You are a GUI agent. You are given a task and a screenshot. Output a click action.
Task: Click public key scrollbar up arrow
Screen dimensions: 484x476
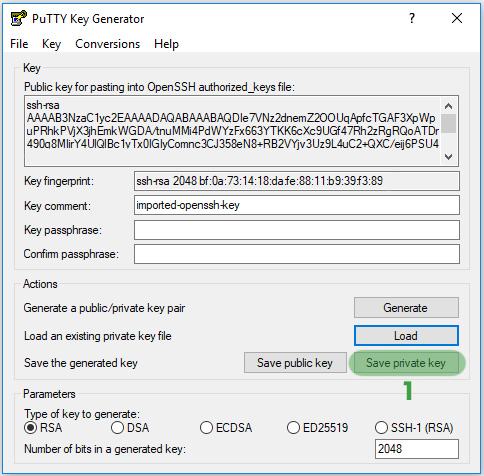[x=448, y=106]
